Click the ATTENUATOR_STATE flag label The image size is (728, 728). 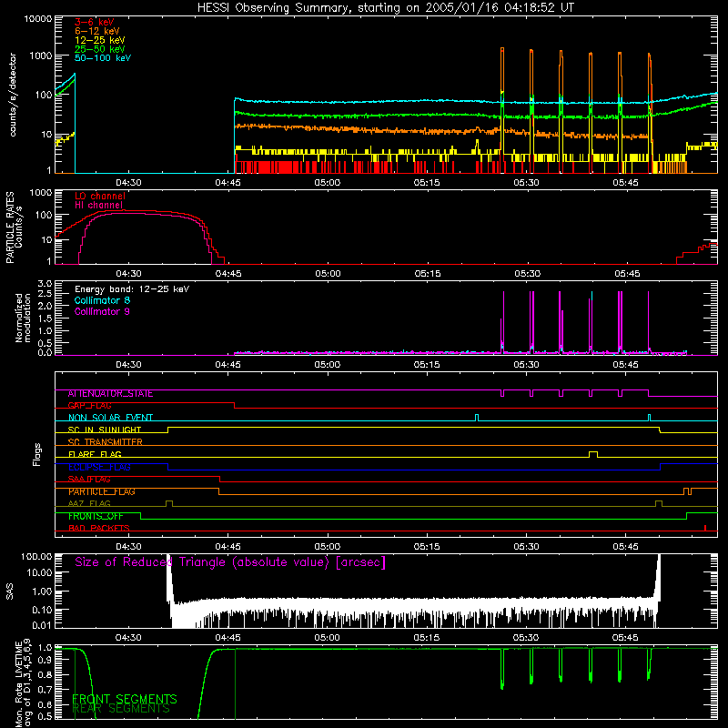pyautogui.click(x=110, y=394)
